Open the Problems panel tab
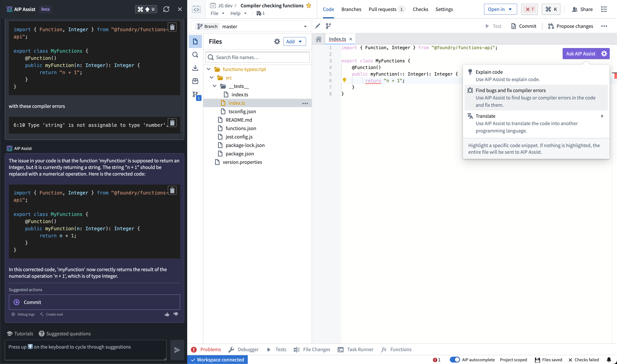 (206, 349)
